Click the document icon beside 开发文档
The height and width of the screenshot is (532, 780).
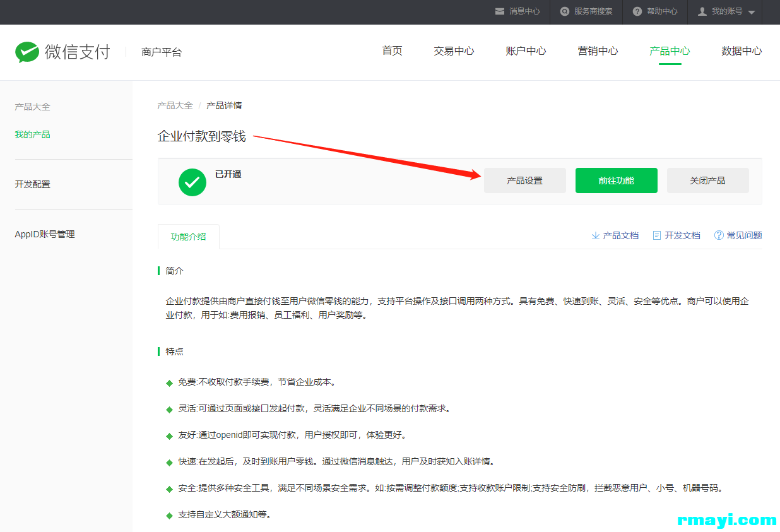[657, 235]
